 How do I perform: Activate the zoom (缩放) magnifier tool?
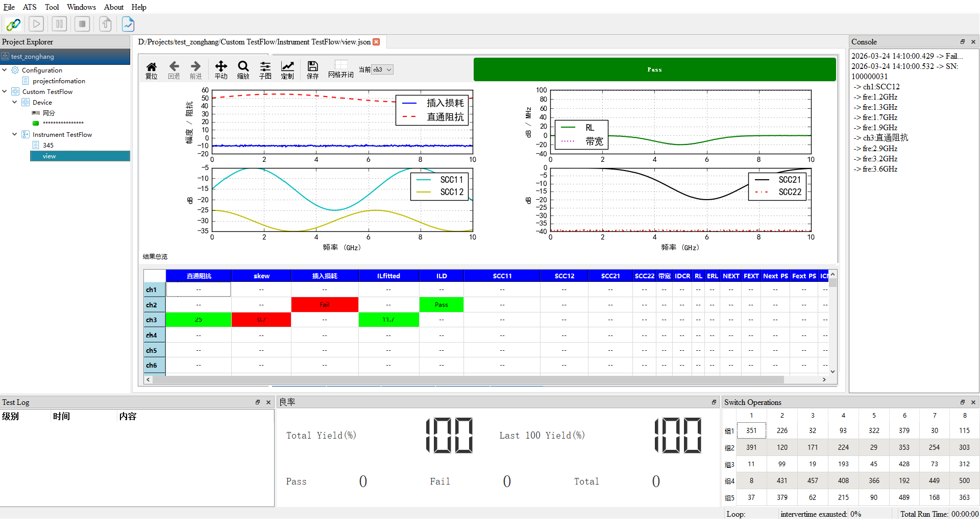click(x=243, y=69)
